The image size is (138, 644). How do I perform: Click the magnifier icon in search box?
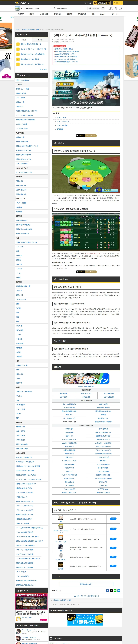55,8
